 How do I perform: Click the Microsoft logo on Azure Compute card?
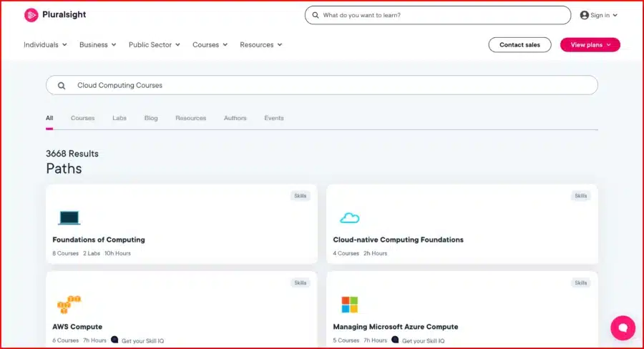(x=349, y=305)
